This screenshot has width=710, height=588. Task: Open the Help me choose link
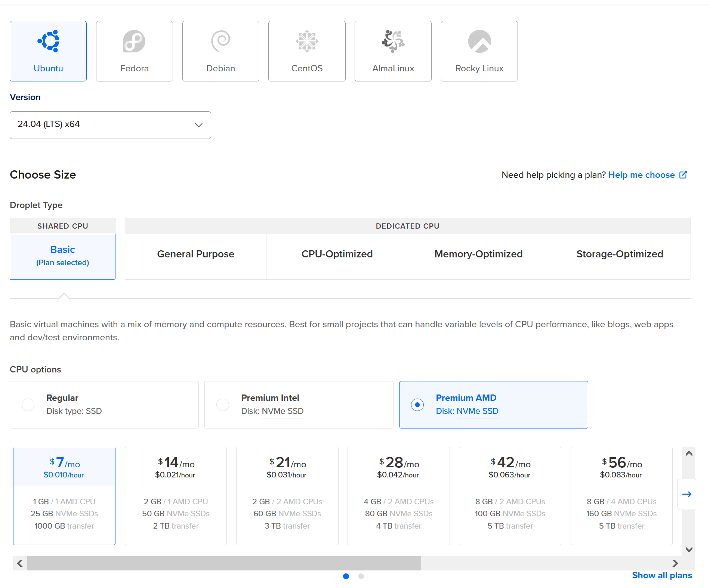click(x=642, y=175)
